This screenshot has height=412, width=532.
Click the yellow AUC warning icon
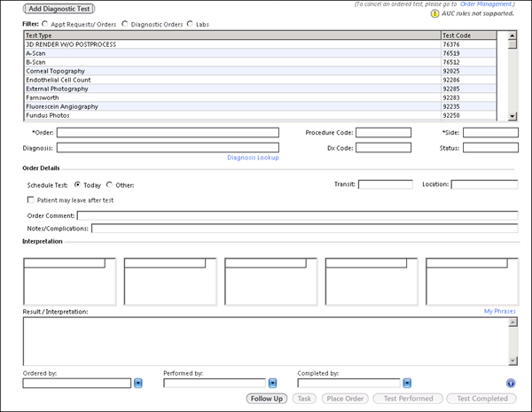pyautogui.click(x=434, y=13)
